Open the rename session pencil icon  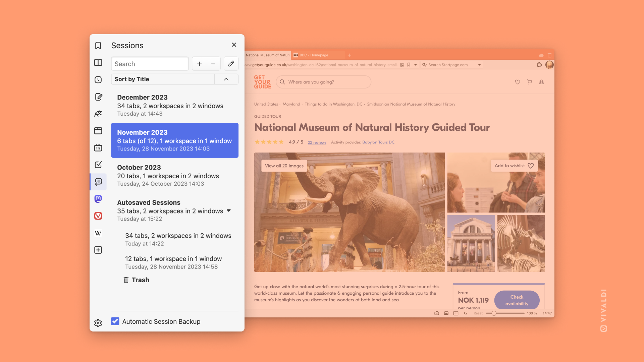231,64
